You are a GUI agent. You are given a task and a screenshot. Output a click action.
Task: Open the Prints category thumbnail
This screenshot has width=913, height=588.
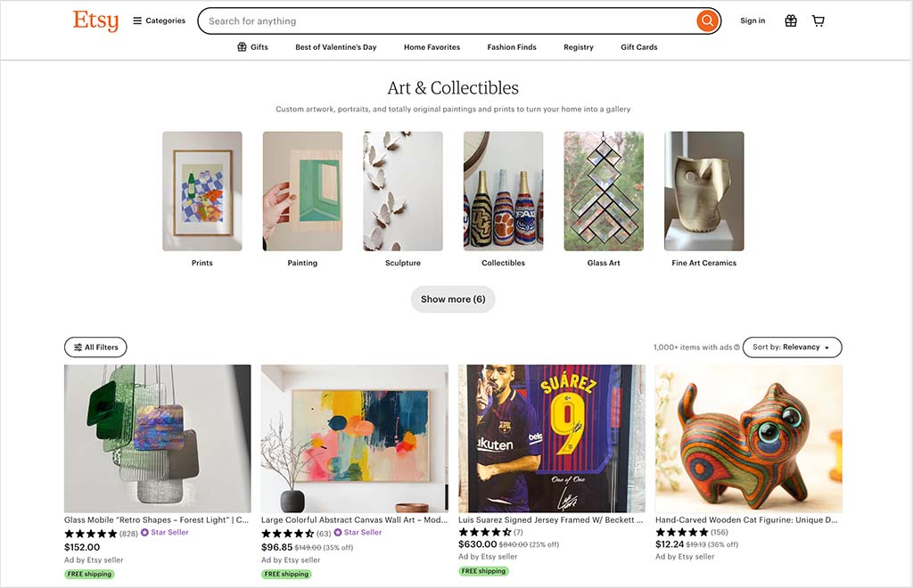tap(202, 190)
